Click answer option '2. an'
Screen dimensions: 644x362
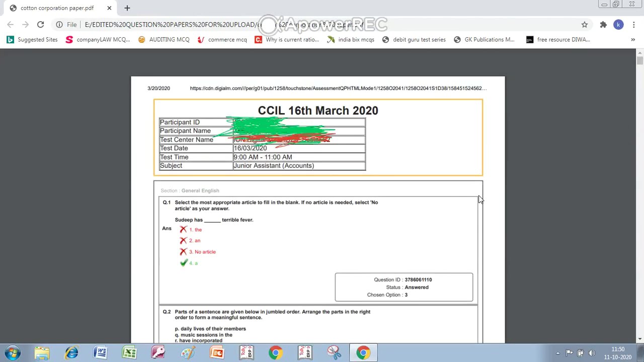point(195,241)
